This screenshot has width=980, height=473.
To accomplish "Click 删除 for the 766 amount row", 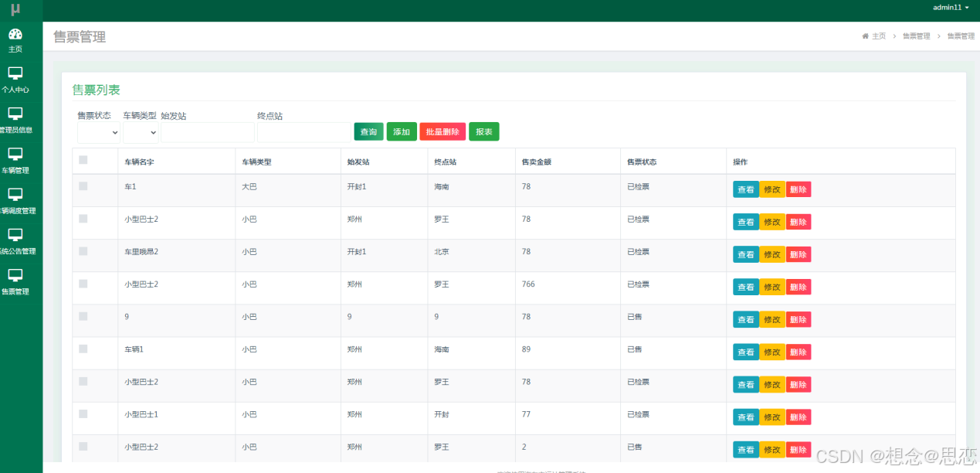I will tap(799, 287).
